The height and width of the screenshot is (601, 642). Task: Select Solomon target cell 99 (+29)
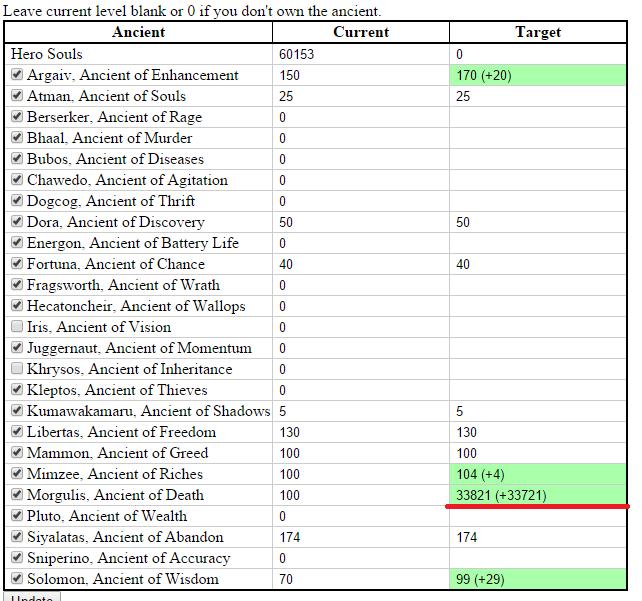[538, 579]
